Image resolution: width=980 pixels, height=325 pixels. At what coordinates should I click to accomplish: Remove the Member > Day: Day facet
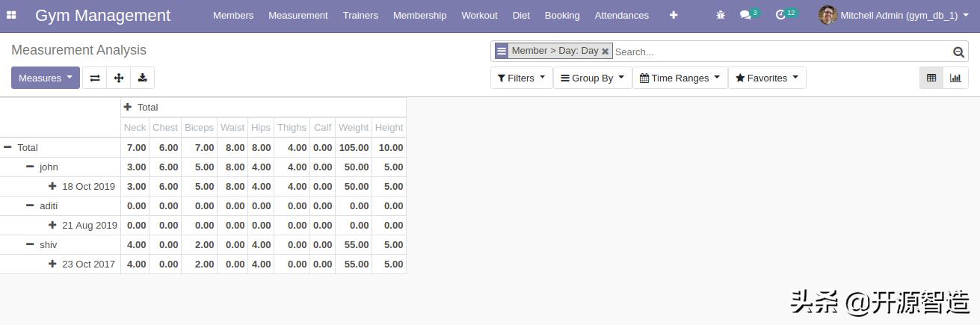(x=605, y=52)
